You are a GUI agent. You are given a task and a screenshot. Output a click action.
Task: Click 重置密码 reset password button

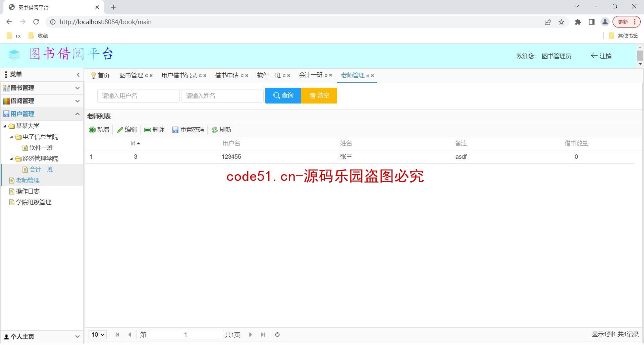point(188,130)
